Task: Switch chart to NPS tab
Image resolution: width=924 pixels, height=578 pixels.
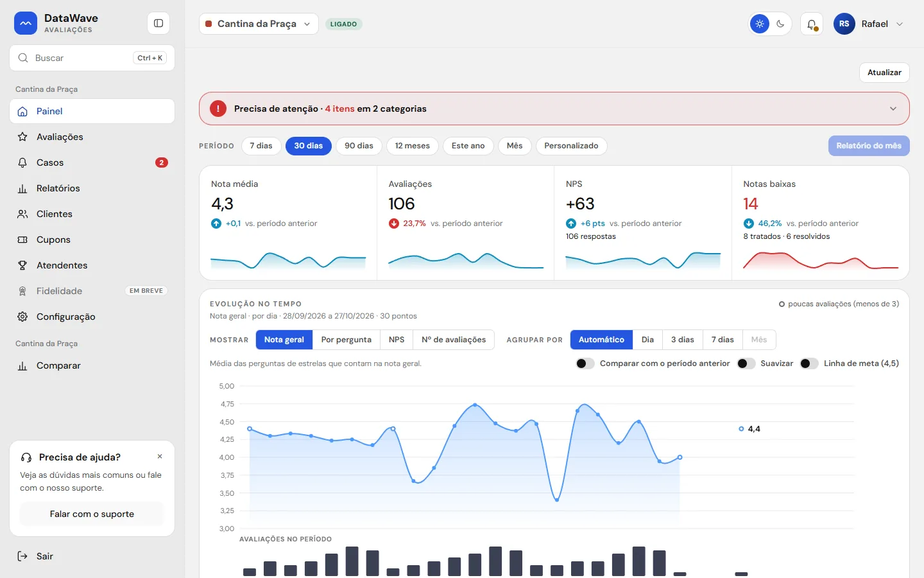Action: 397,340
